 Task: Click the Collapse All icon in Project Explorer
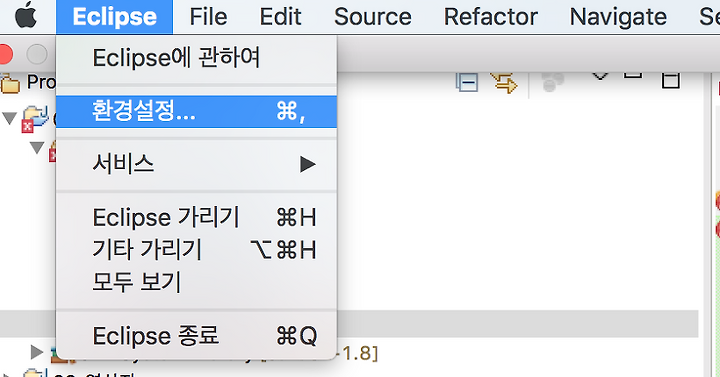tap(467, 82)
